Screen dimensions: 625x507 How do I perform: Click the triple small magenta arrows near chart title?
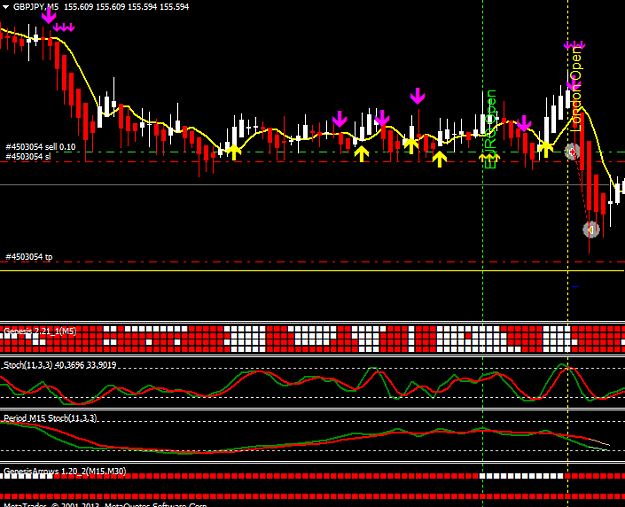64,27
